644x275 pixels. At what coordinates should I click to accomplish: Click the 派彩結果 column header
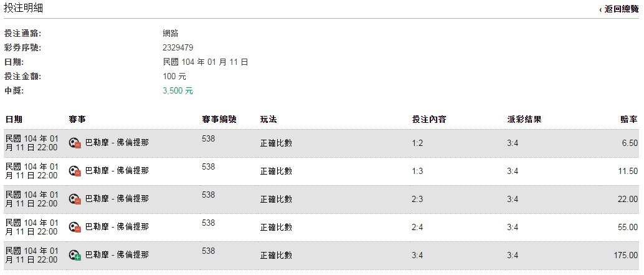click(524, 119)
